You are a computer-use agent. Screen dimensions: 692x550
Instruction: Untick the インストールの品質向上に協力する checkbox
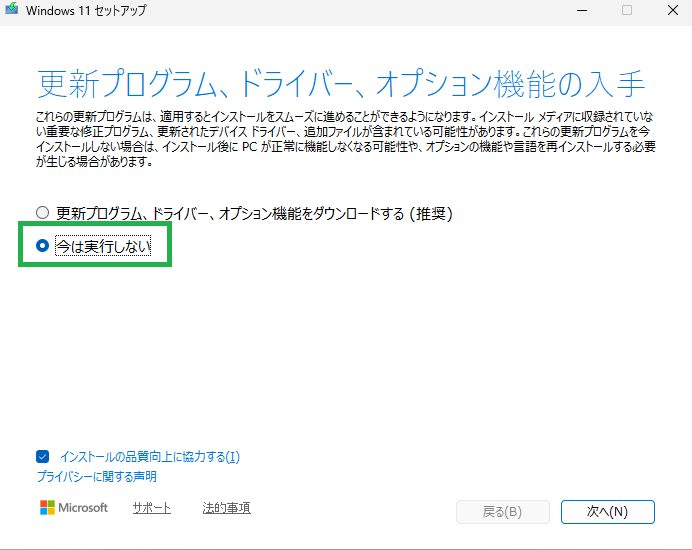point(43,457)
